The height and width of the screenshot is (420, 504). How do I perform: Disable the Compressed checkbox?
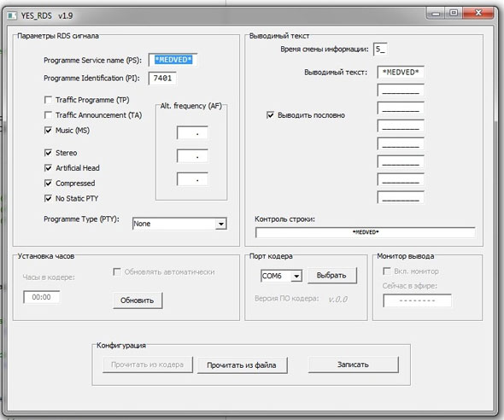48,183
